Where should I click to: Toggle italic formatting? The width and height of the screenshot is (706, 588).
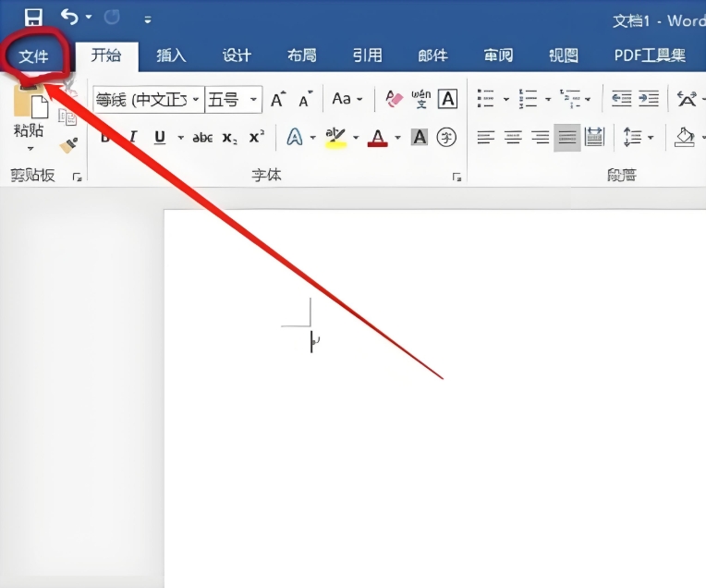pos(133,137)
